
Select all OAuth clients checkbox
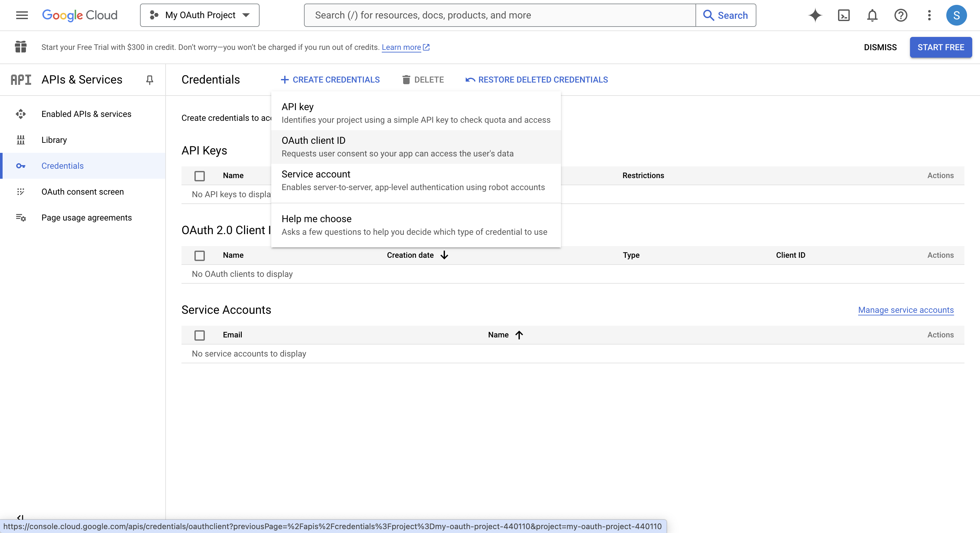(x=199, y=255)
